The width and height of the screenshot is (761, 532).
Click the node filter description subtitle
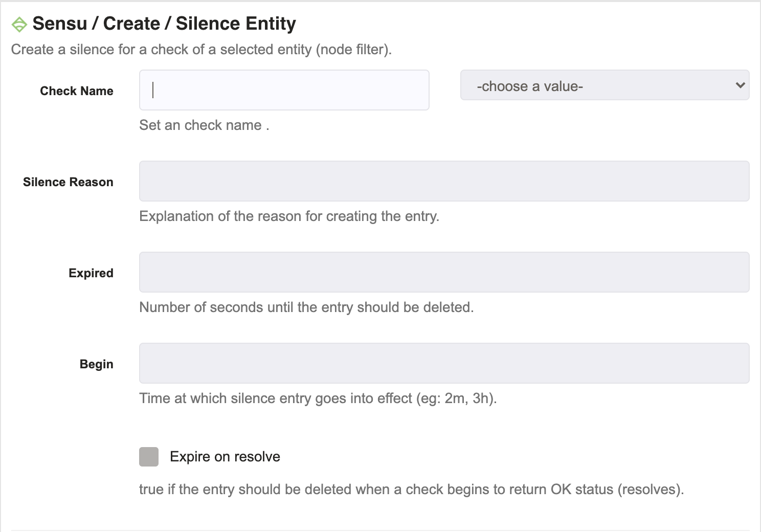(202, 50)
